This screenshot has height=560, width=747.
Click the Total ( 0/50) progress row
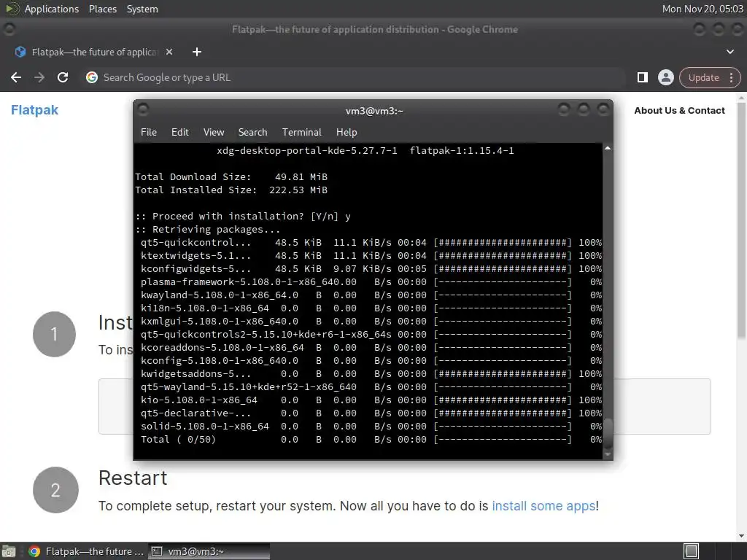click(x=371, y=440)
